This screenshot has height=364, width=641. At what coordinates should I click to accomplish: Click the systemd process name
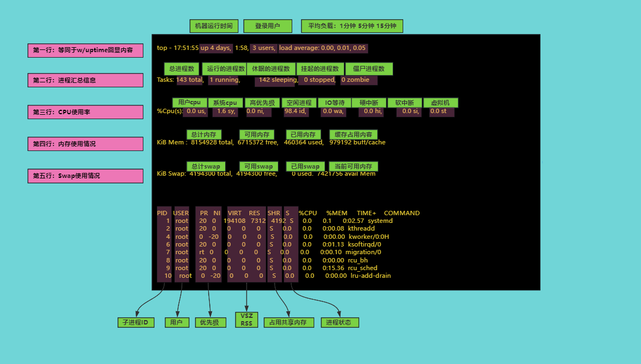click(380, 221)
